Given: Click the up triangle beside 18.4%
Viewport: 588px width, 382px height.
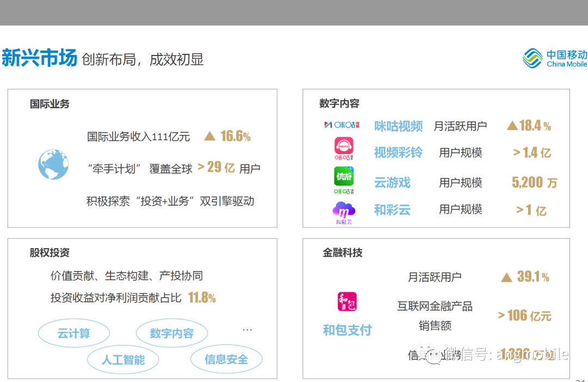Looking at the screenshot, I should click(x=512, y=125).
